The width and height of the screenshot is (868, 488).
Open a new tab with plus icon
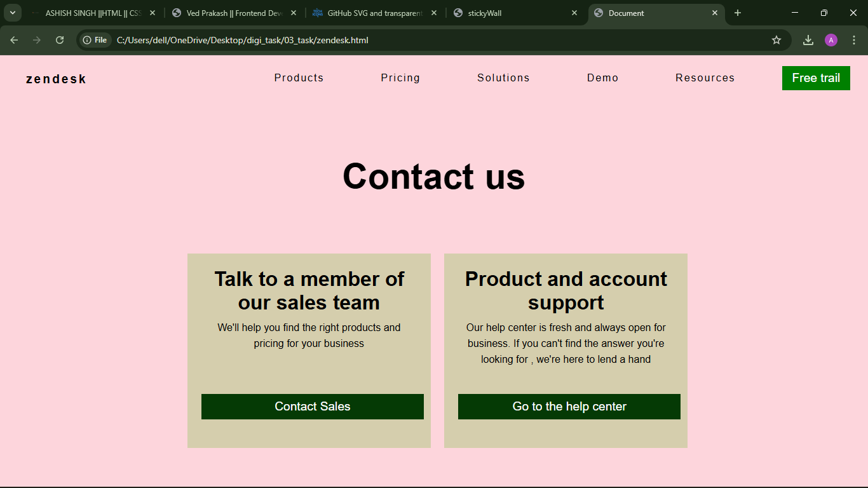(x=737, y=13)
